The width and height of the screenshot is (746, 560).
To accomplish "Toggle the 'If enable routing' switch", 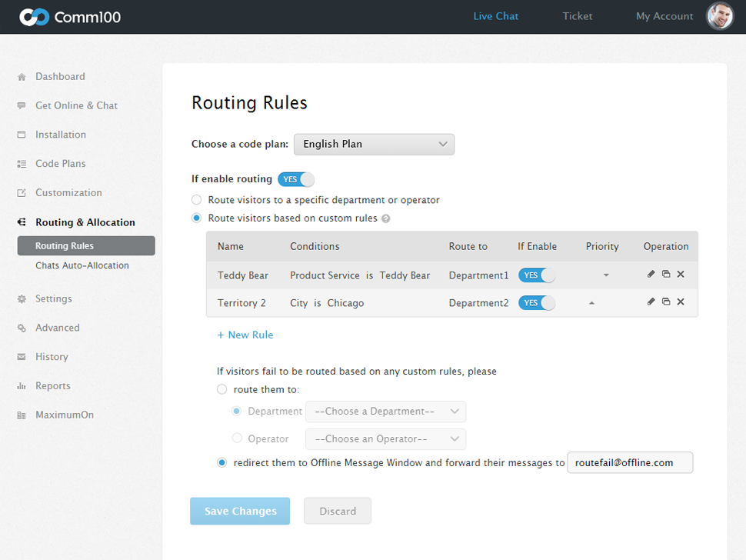I will pos(296,179).
